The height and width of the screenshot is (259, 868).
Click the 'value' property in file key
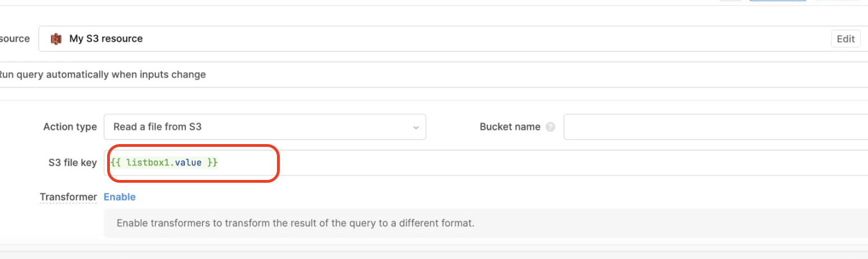188,163
